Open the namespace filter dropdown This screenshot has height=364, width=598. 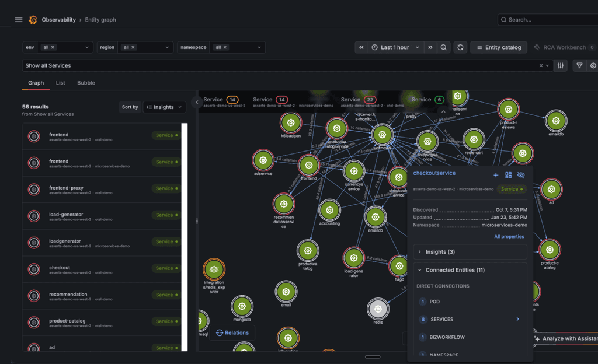tap(259, 47)
